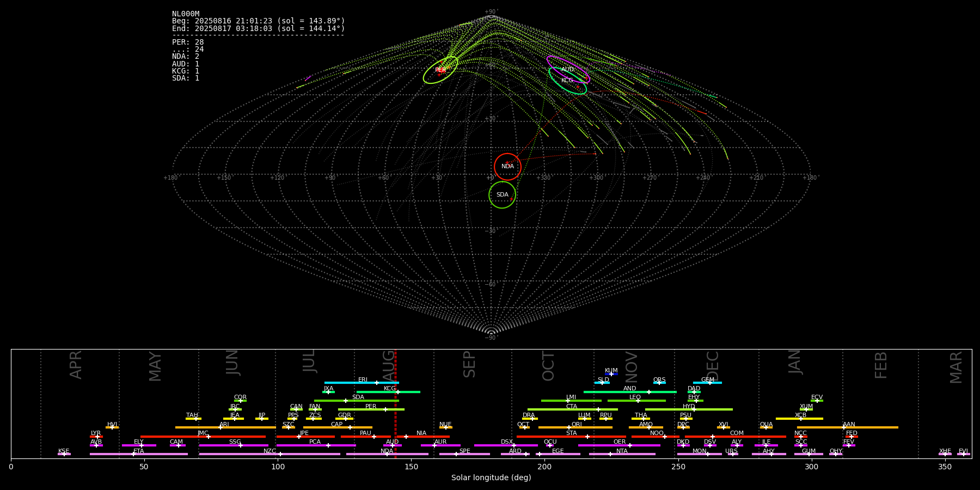This screenshot has width=980, height=490.
Task: Click the −60 latitude label
Action: pos(491,285)
